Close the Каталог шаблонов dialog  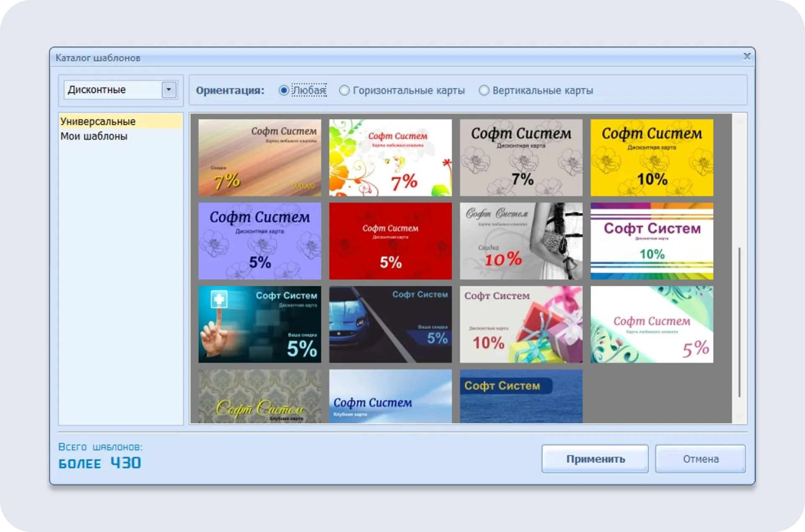pyautogui.click(x=747, y=56)
